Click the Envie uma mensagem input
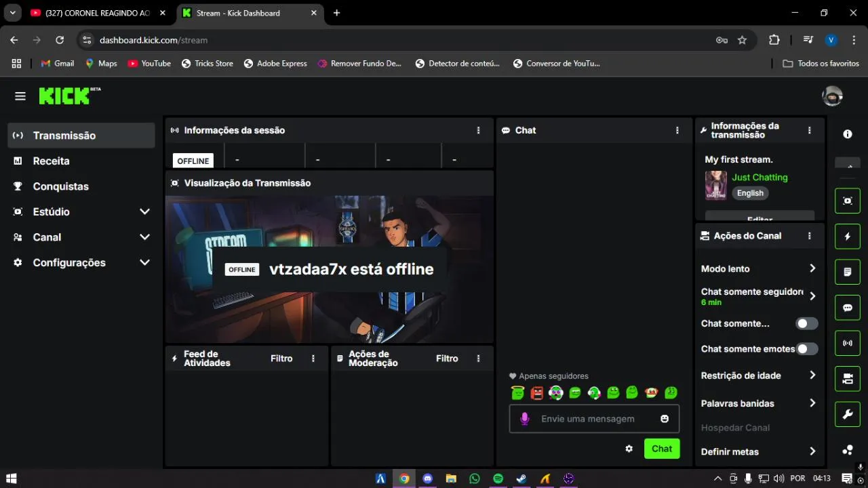The height and width of the screenshot is (488, 868). click(594, 419)
